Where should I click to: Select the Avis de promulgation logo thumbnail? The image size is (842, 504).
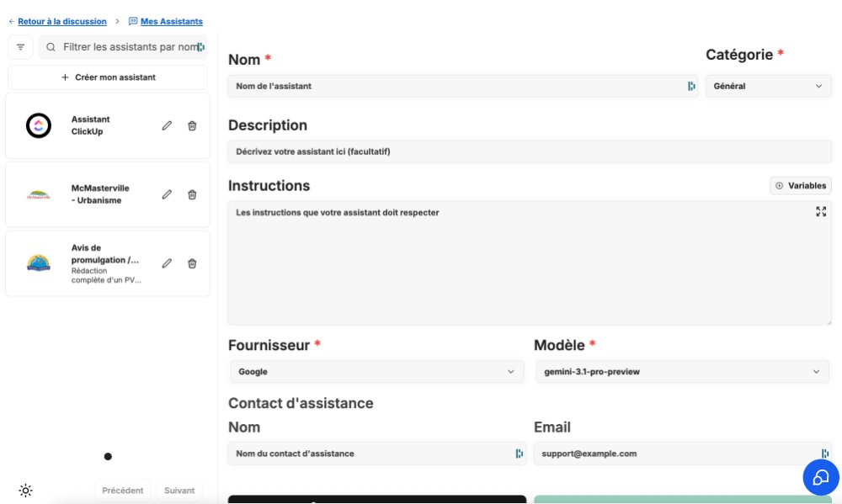[x=39, y=263]
